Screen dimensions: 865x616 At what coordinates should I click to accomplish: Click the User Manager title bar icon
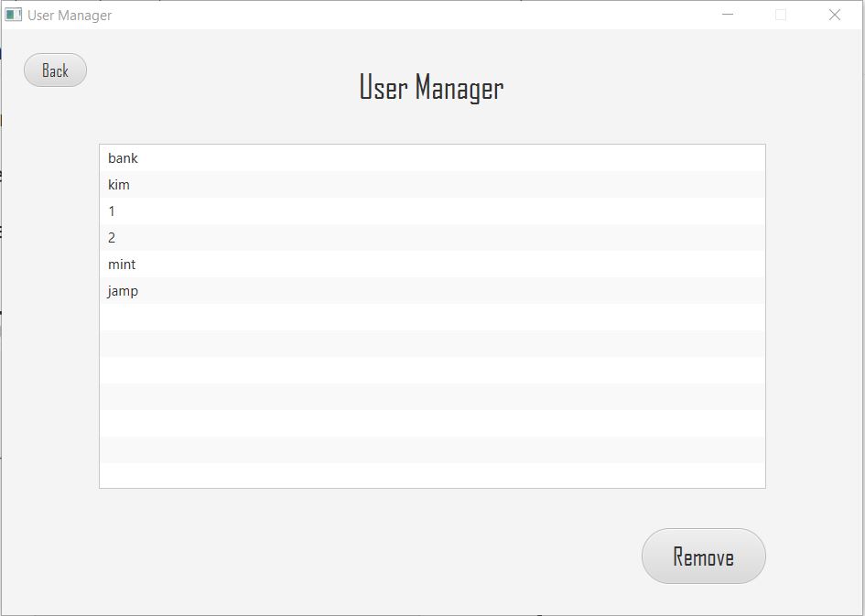15,15
